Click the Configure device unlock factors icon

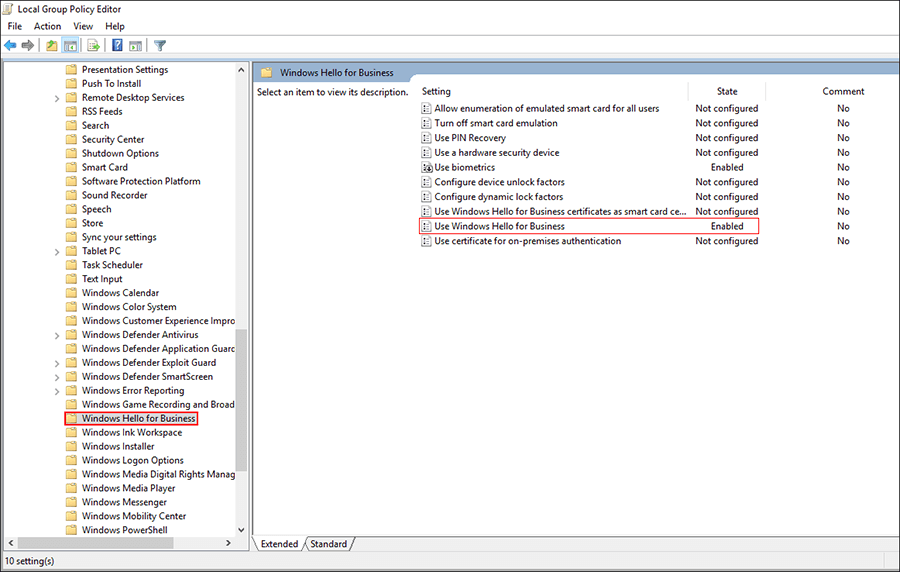[426, 182]
